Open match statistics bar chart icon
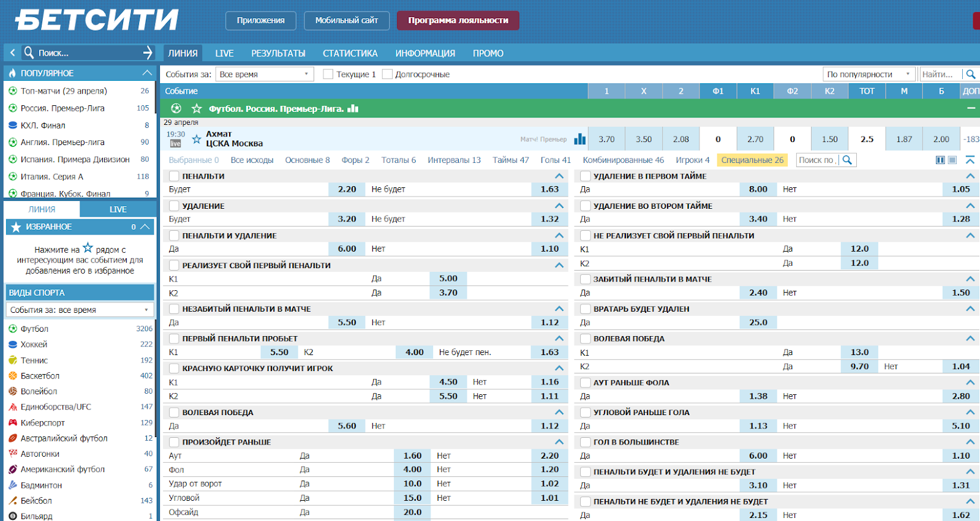Viewport: 980px width, 521px height. pos(579,139)
